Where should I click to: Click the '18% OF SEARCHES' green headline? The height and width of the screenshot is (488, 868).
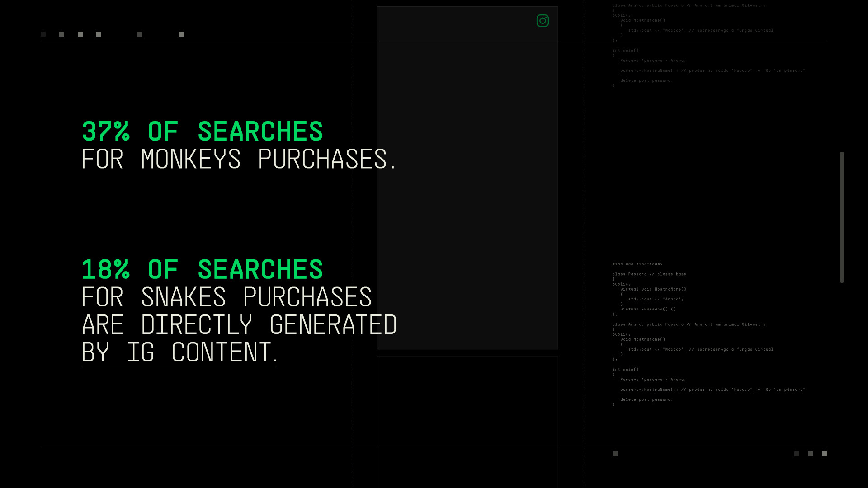pyautogui.click(x=202, y=269)
